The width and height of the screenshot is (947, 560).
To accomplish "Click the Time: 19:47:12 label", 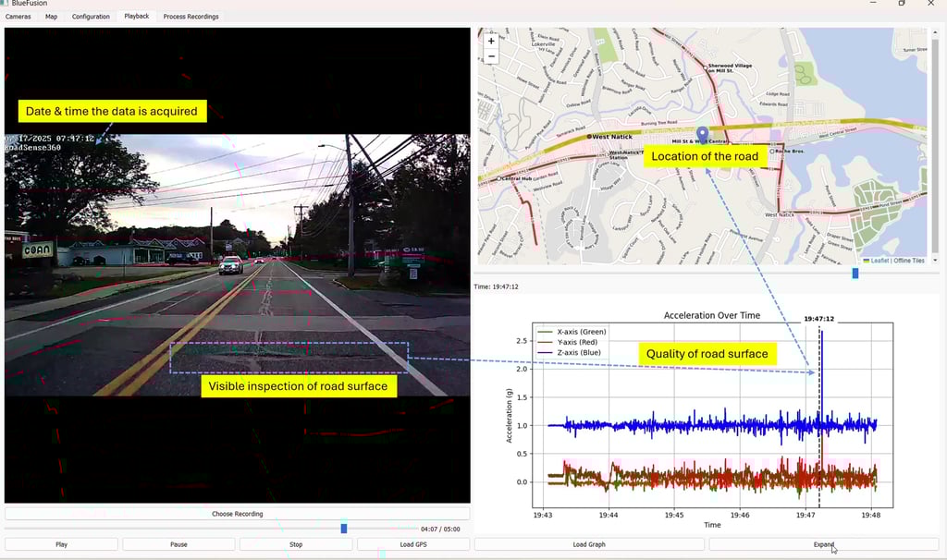I will (496, 286).
